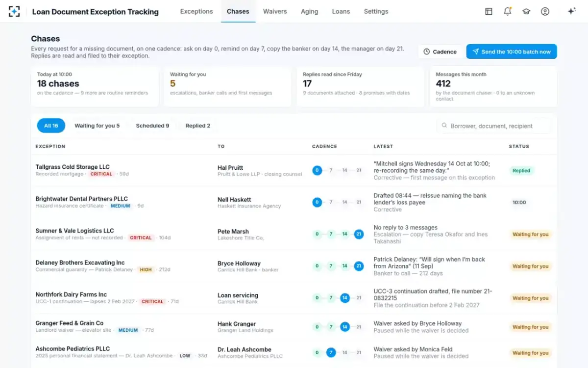Click Waiting for you badge for Granger Feed
This screenshot has height=368, width=588.
pos(531,327)
